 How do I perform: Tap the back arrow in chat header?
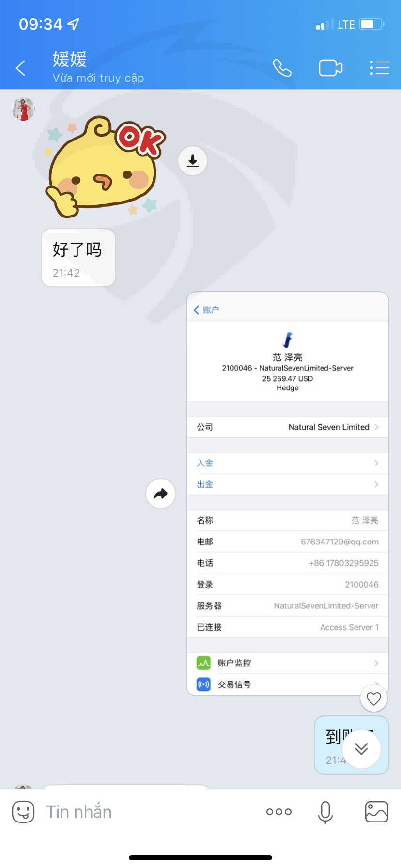pyautogui.click(x=20, y=68)
